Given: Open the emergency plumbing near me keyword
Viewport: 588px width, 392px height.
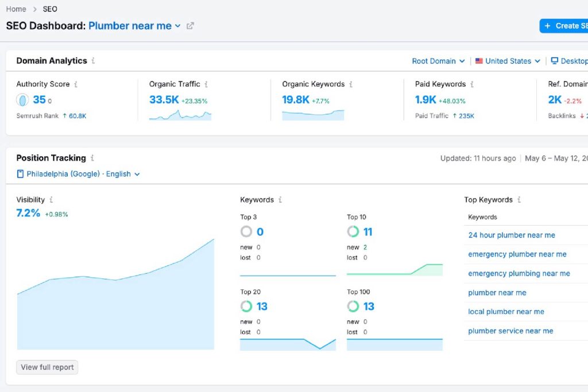Looking at the screenshot, I should click(519, 274).
